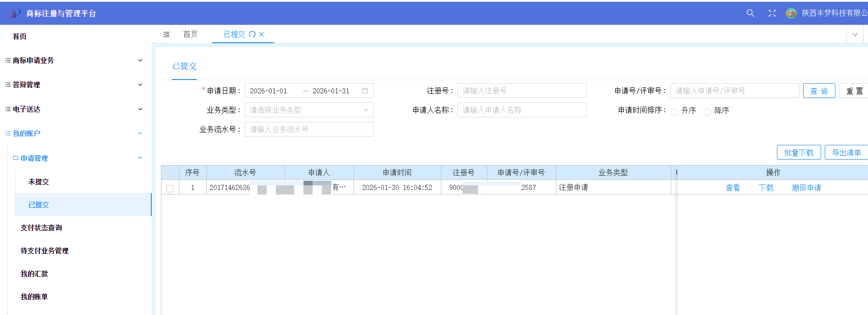Focus the 申请人名称 input field
Image resolution: width=868 pixels, height=315 pixels.
pyautogui.click(x=522, y=110)
